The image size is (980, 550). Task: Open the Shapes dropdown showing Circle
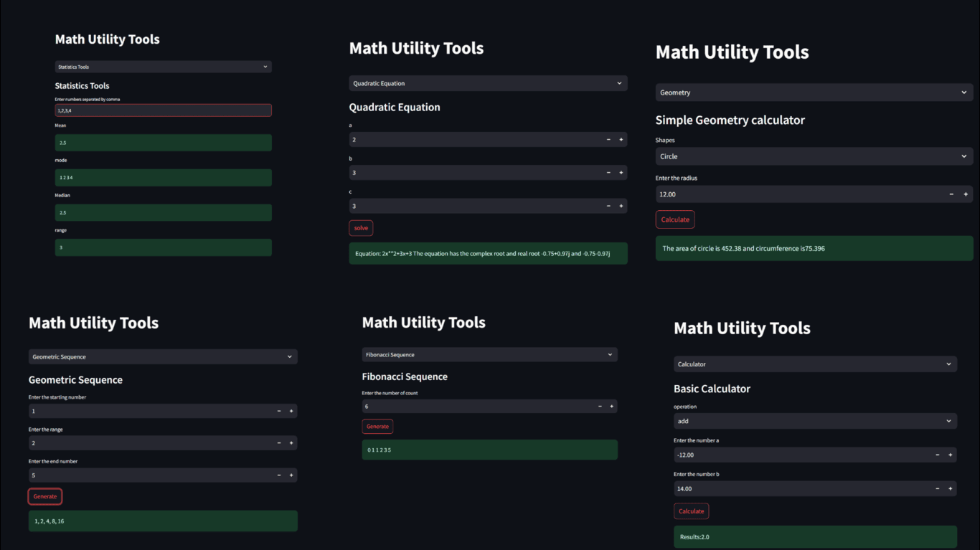[814, 156]
